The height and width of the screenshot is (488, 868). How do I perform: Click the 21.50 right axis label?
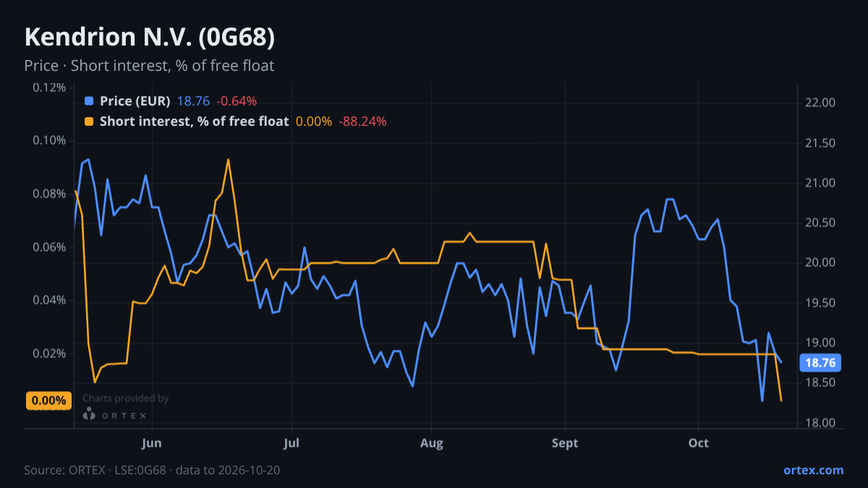coord(820,143)
